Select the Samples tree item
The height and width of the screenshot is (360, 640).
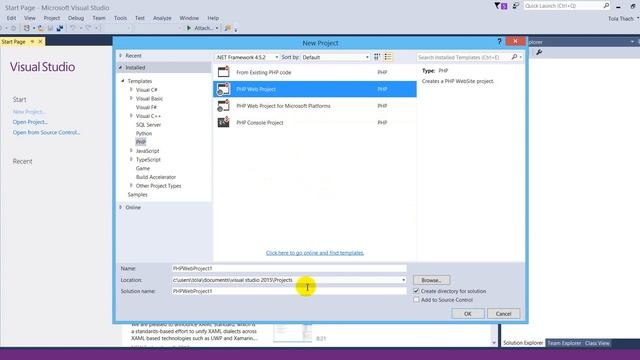[137, 194]
